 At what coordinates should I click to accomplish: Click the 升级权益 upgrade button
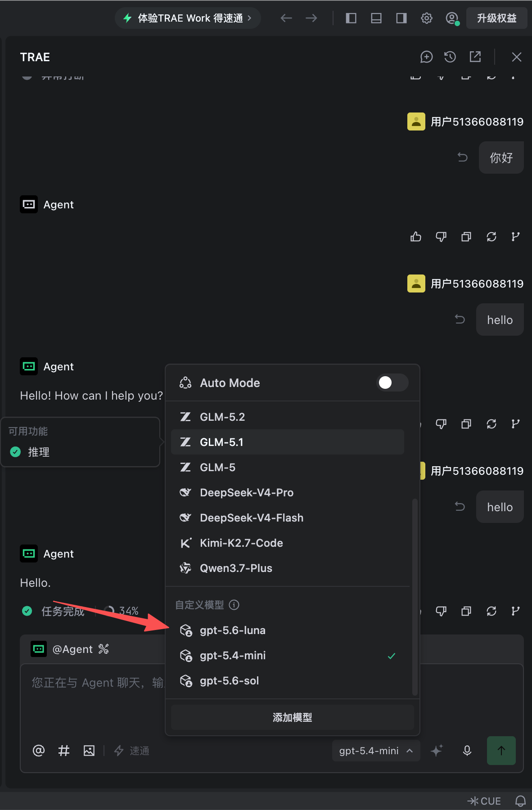click(496, 18)
